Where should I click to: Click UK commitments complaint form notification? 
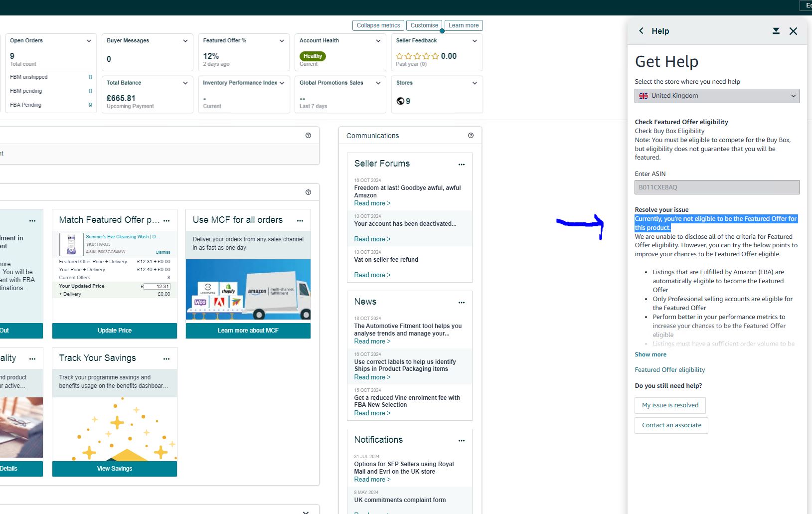(x=400, y=500)
